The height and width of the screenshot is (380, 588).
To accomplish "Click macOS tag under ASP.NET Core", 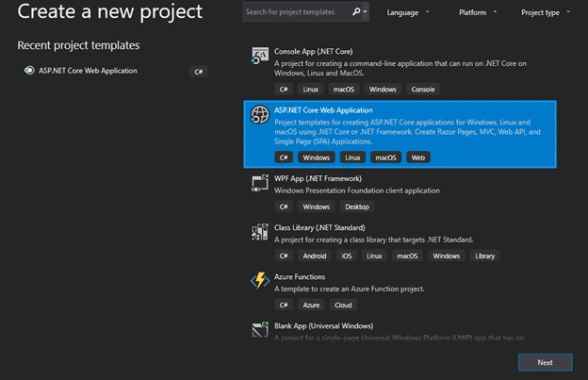I will pyautogui.click(x=386, y=157).
